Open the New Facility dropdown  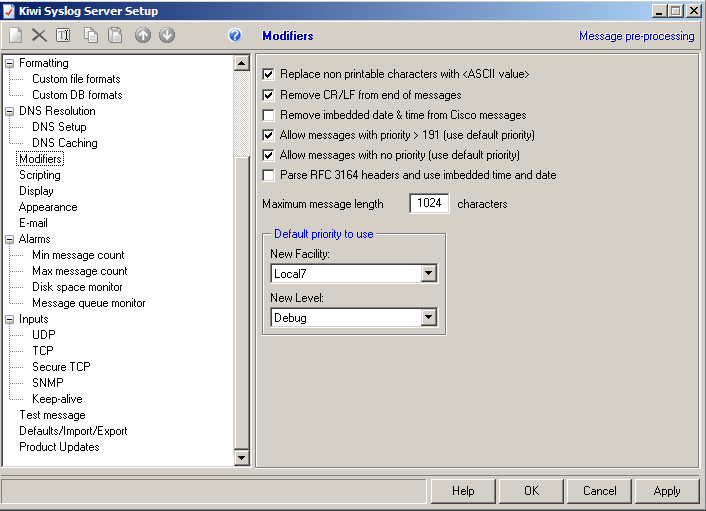click(x=428, y=273)
